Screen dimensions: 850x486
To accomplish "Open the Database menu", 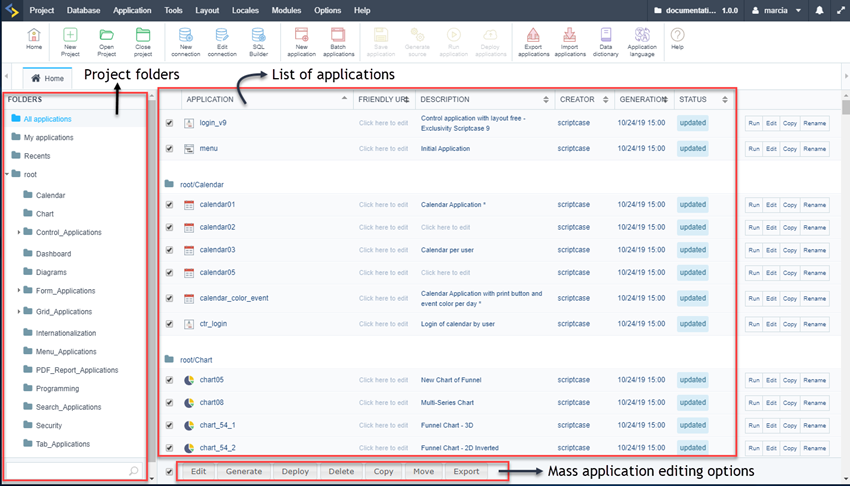I will click(x=83, y=10).
